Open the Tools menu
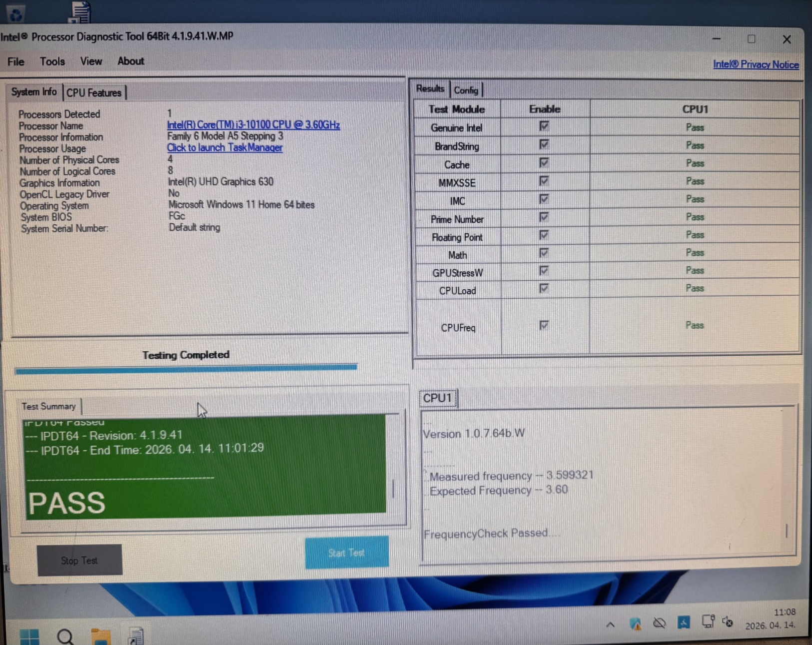Screen dimensions: 812x645 coord(52,61)
